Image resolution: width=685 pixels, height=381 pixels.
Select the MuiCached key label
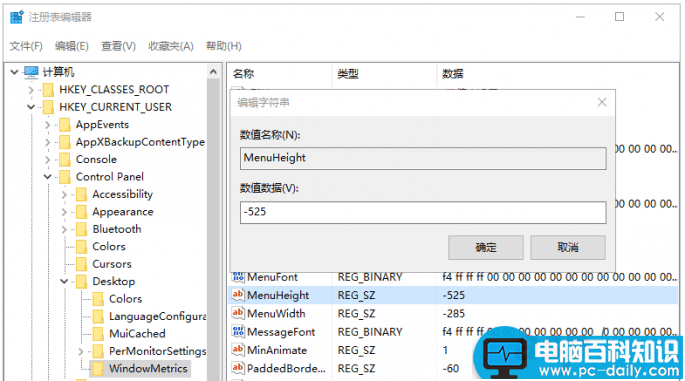(137, 334)
